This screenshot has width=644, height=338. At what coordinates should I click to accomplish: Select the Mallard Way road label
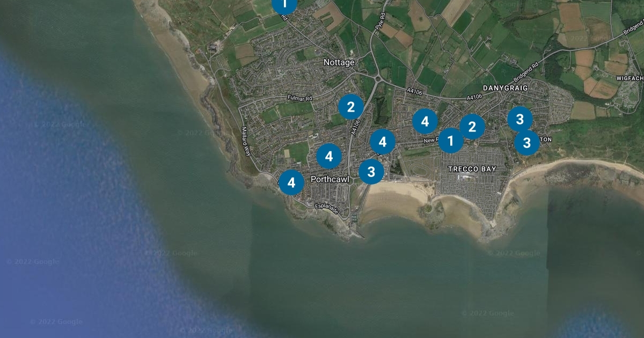click(x=246, y=141)
